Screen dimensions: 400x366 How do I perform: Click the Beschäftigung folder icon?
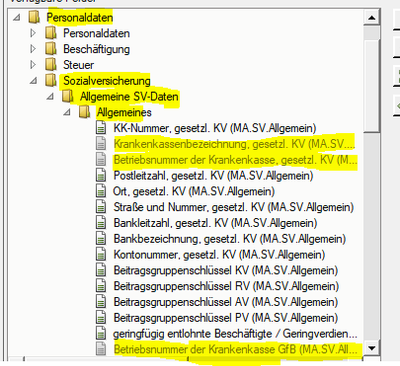click(x=51, y=49)
